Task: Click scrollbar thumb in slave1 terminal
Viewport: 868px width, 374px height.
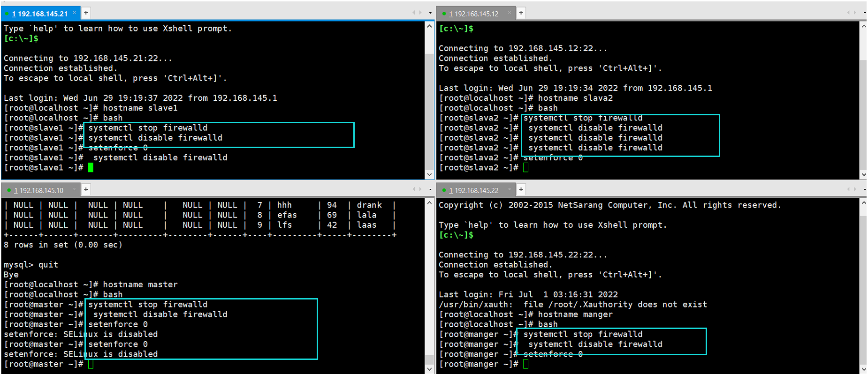Action: pyautogui.click(x=429, y=112)
